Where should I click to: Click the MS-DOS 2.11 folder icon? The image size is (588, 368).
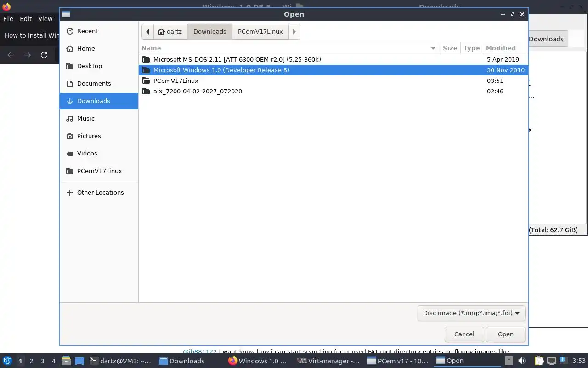(147, 59)
